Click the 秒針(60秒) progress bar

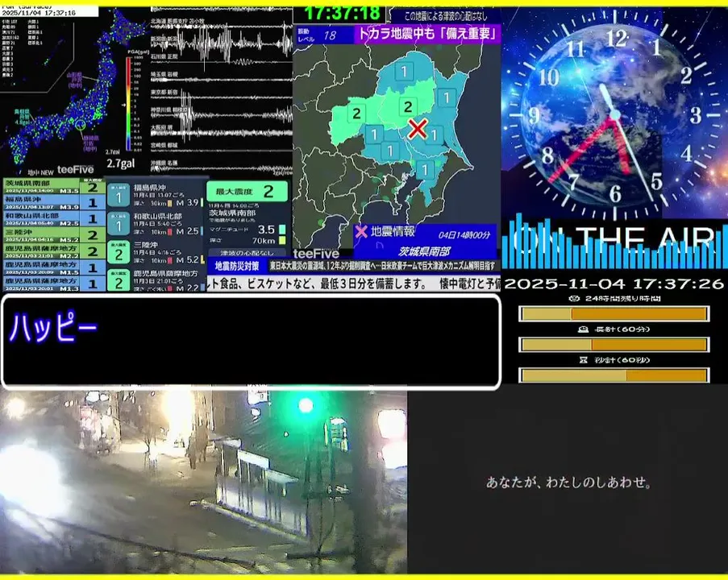614,375
